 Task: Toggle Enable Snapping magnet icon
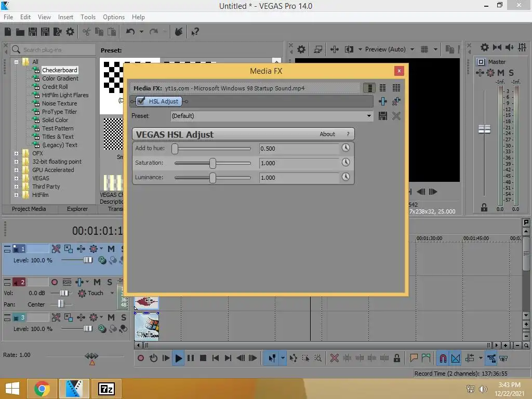click(443, 358)
